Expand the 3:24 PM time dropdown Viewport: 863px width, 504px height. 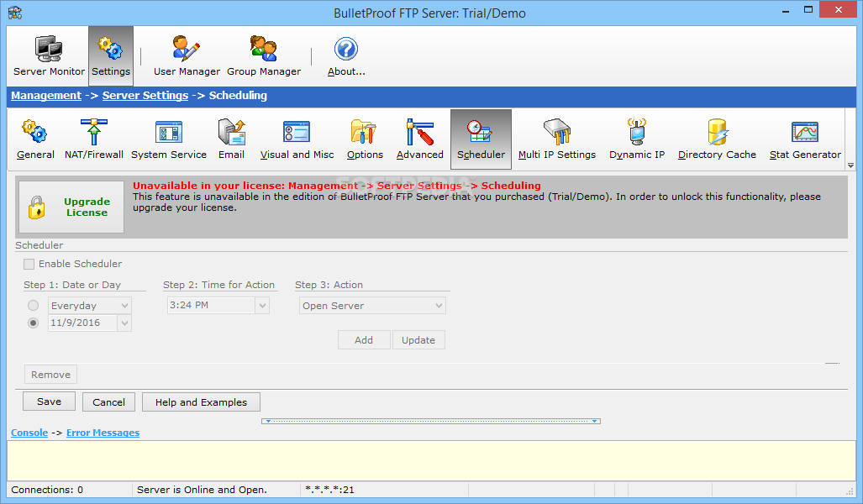[x=262, y=306]
